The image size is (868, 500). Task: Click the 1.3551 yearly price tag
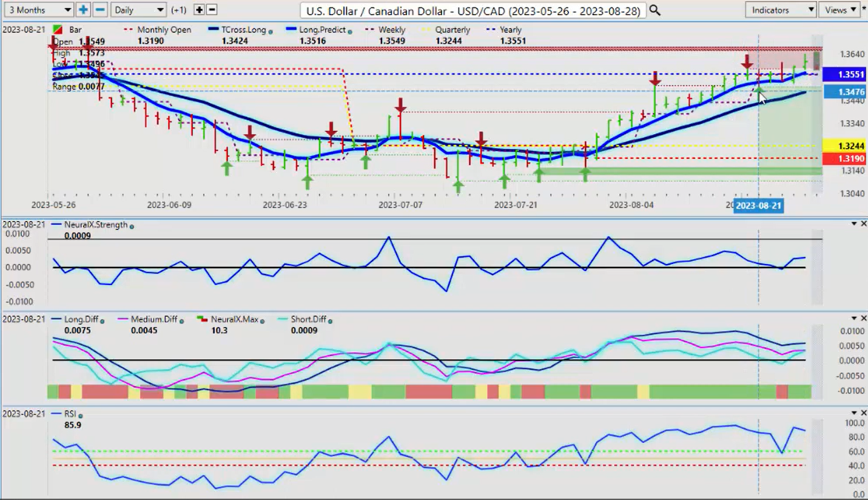[846, 75]
